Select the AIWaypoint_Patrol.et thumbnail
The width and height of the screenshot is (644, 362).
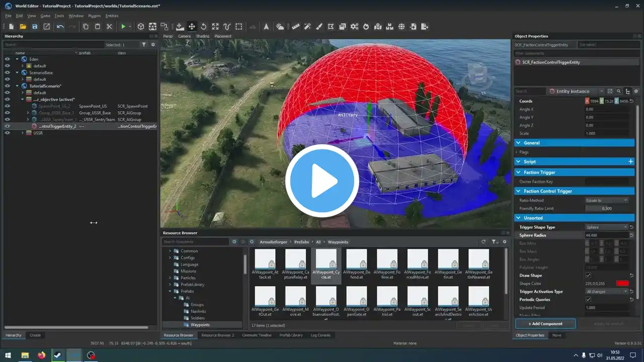click(x=387, y=297)
